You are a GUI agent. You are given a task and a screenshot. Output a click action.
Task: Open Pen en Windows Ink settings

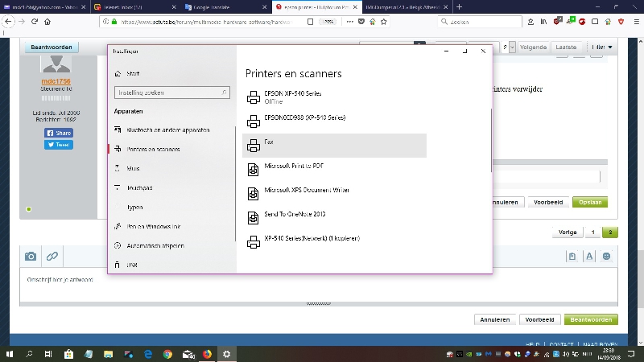click(x=171, y=226)
